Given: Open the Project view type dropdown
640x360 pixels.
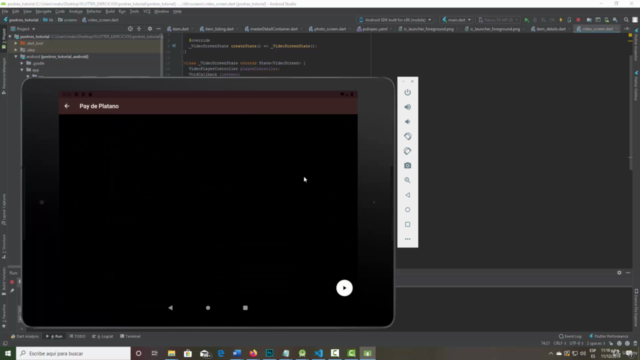Looking at the screenshot, I should [23, 29].
